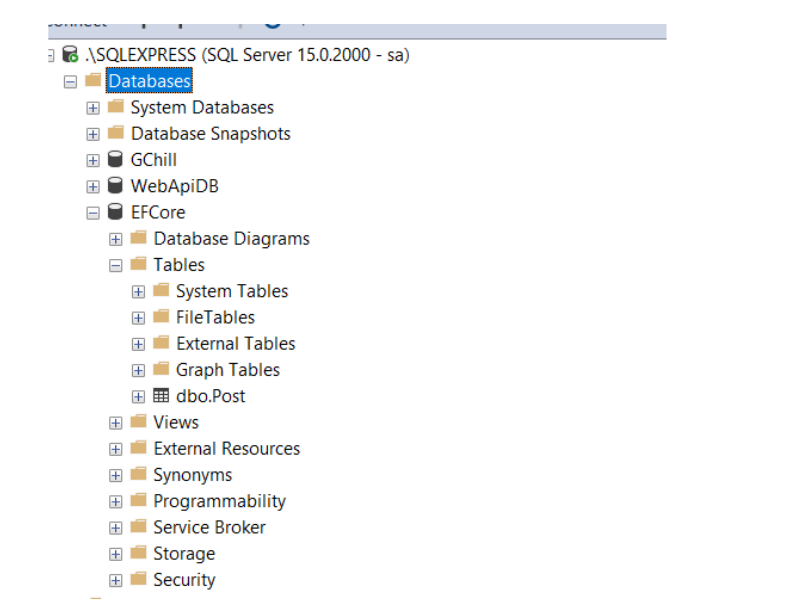The height and width of the screenshot is (609, 787).
Task: Collapse the Tables node
Action: click(x=115, y=266)
